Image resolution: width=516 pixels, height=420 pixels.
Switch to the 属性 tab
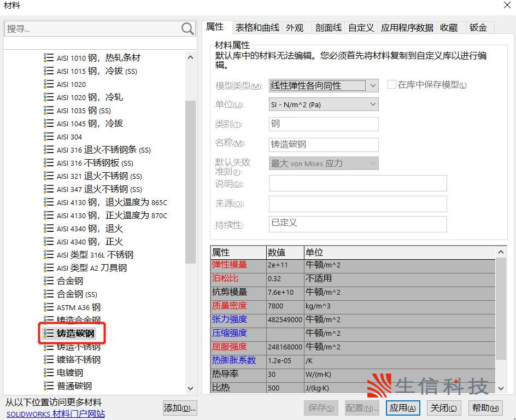point(215,27)
